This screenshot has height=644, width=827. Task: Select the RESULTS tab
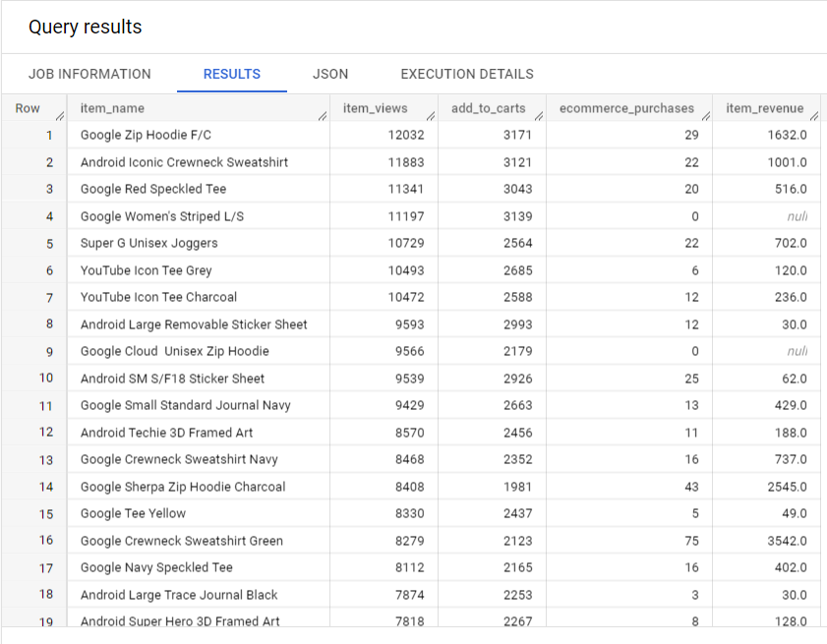point(232,74)
